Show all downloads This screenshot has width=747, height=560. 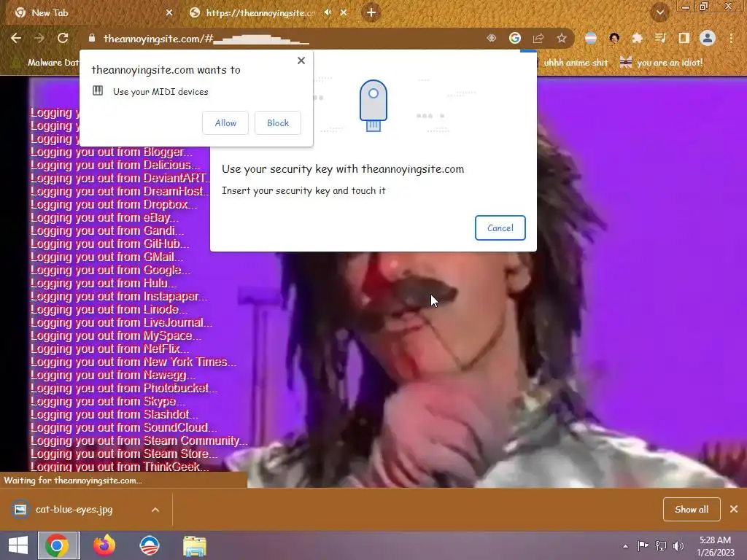pyautogui.click(x=692, y=510)
